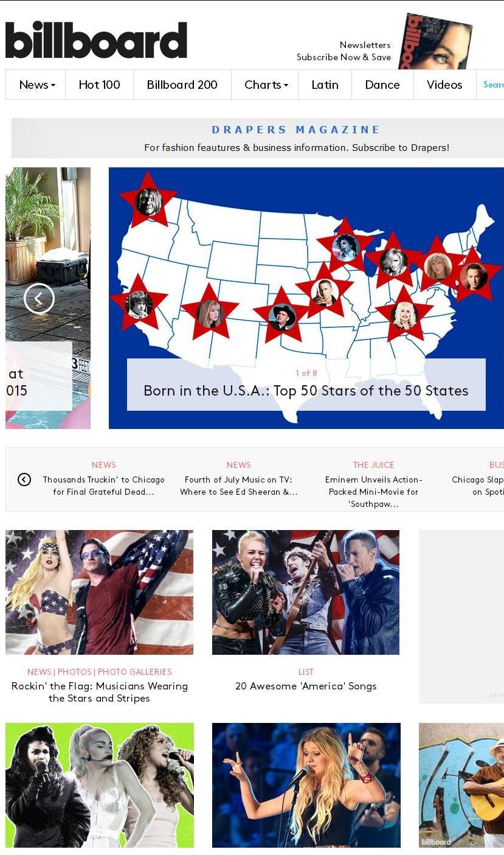
Task: Click the Billboard logo
Action: (x=96, y=40)
